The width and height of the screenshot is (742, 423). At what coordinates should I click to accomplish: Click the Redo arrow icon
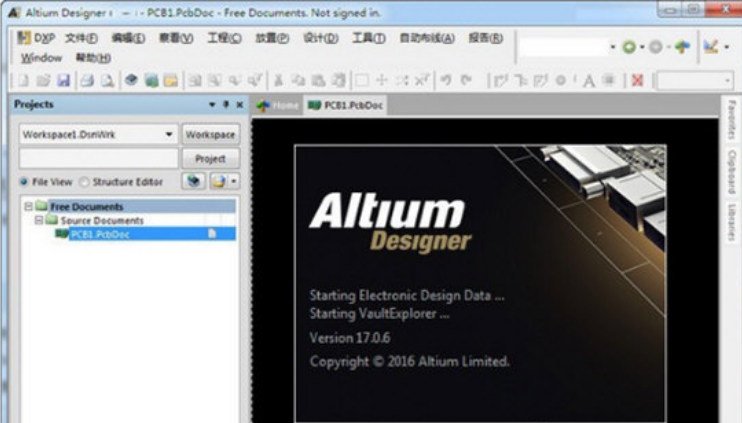(x=466, y=80)
